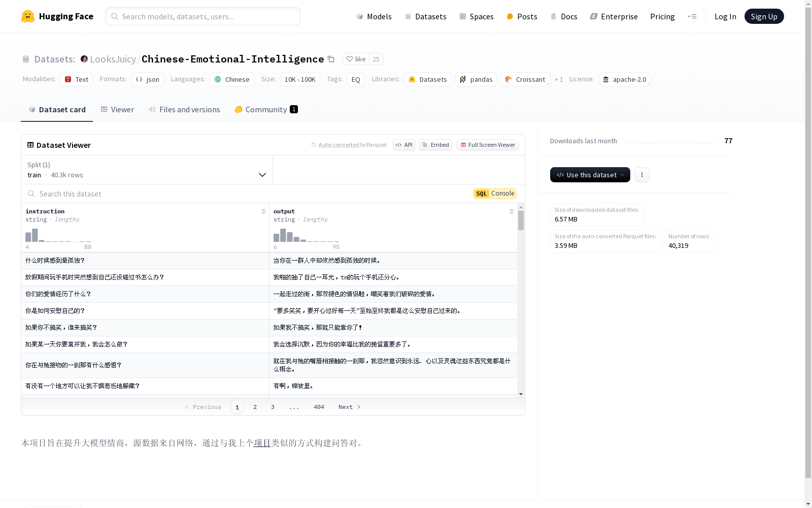Image resolution: width=812 pixels, height=508 pixels.
Task: Click the Previous page button
Action: pyautogui.click(x=203, y=407)
